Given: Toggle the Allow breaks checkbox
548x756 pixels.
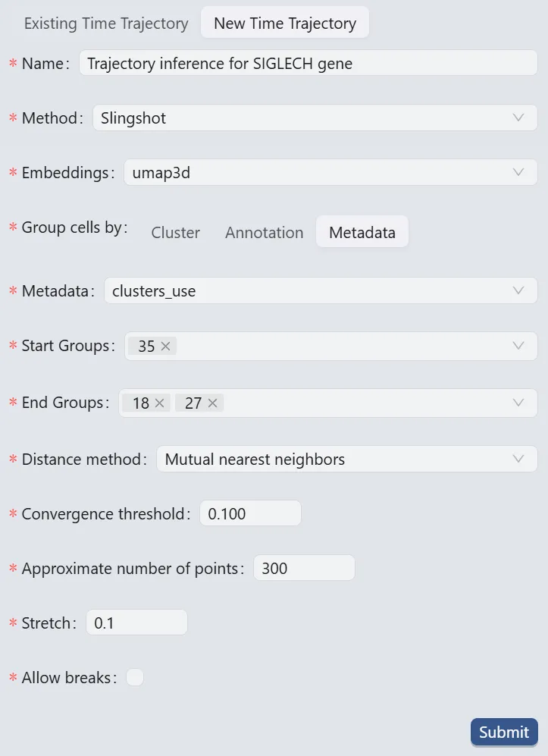Looking at the screenshot, I should (135, 677).
